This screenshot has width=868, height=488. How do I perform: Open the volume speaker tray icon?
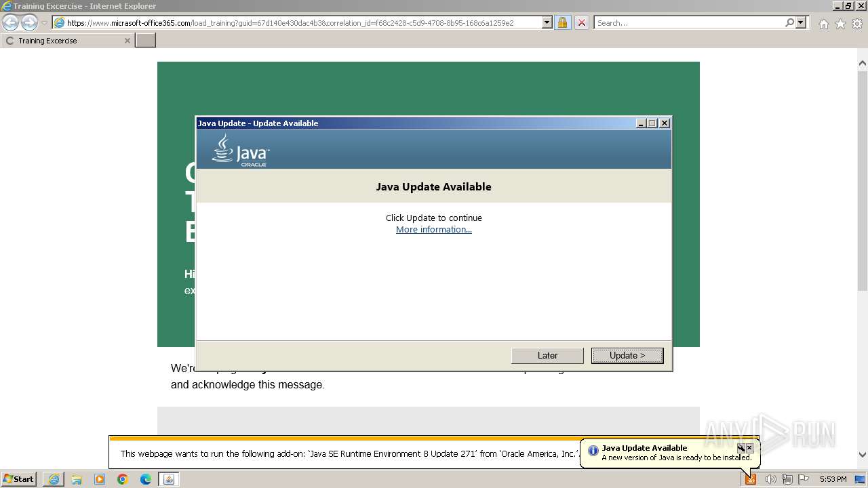click(770, 479)
